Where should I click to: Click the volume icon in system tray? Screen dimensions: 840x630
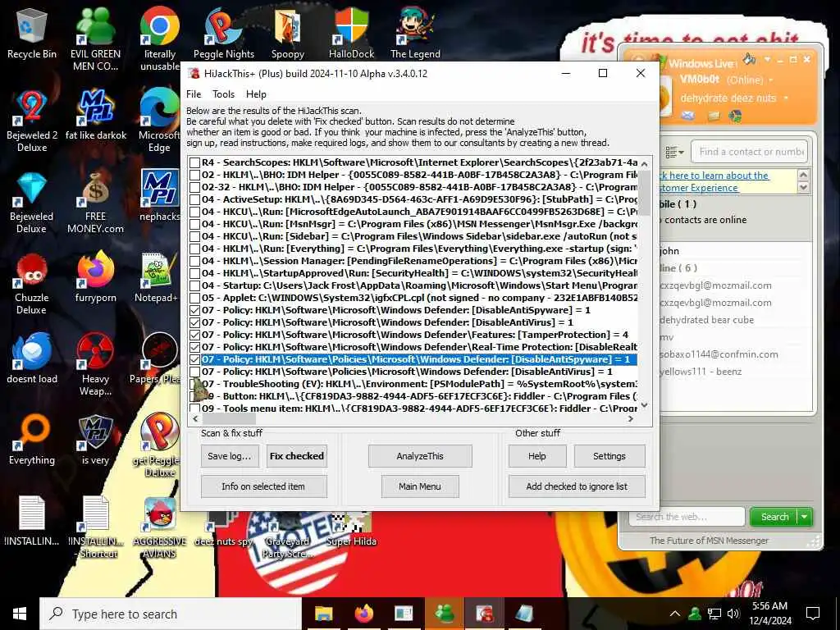(733, 614)
